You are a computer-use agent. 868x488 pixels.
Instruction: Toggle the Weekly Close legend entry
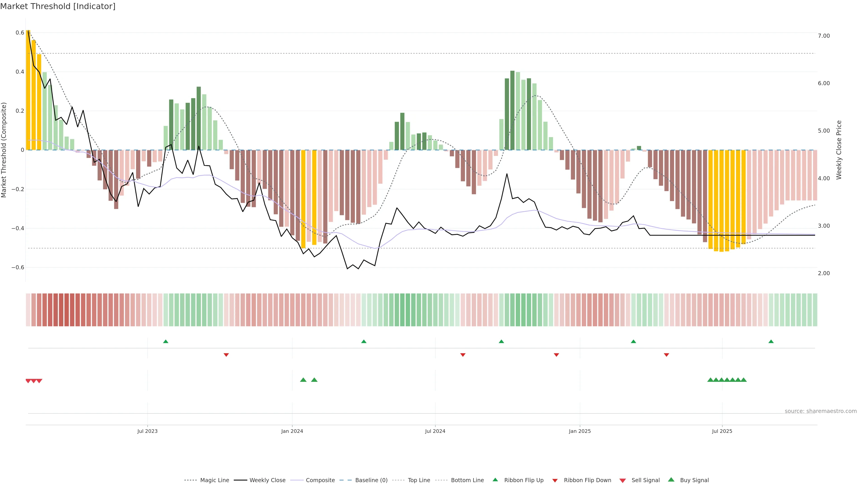267,480
